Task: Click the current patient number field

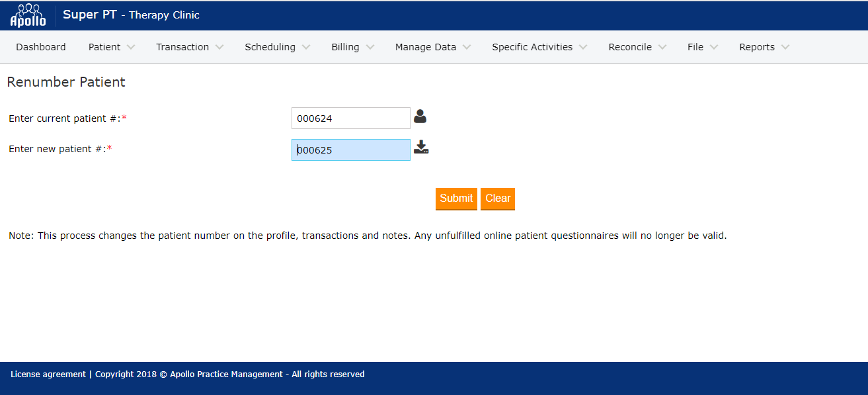Action: click(350, 118)
